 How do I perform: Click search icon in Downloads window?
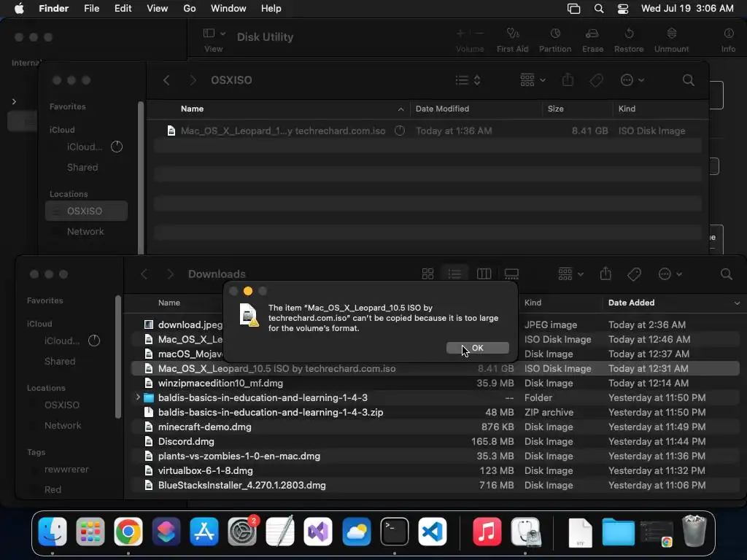pos(726,274)
